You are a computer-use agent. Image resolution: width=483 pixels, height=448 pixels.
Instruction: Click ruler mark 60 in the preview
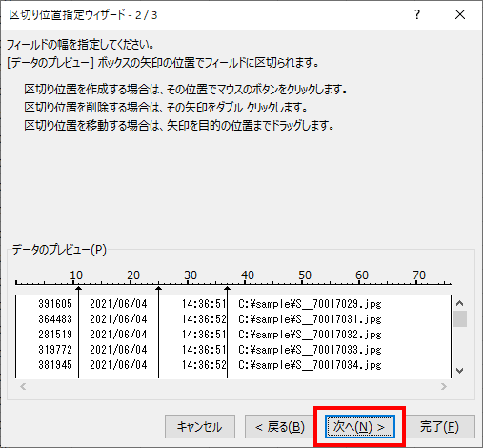point(362,275)
